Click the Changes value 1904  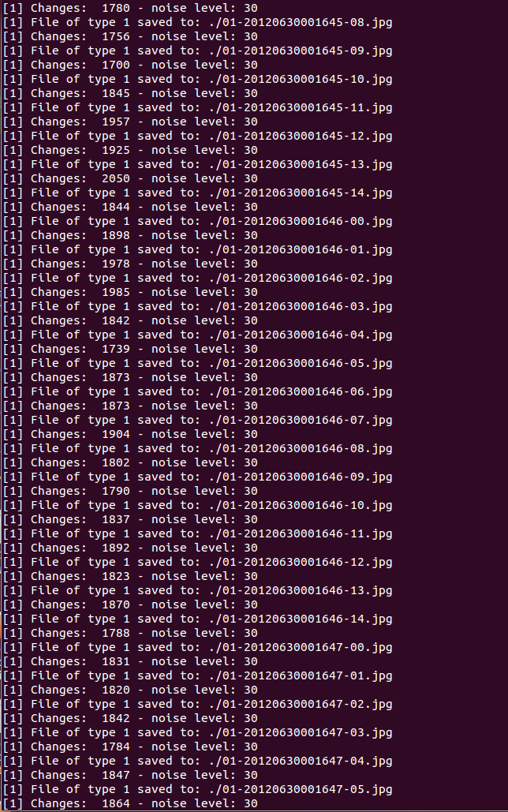116,434
